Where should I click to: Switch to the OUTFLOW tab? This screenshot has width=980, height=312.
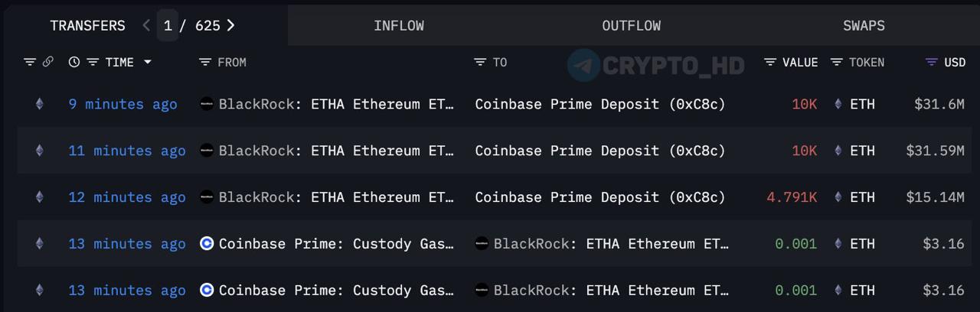tap(632, 25)
